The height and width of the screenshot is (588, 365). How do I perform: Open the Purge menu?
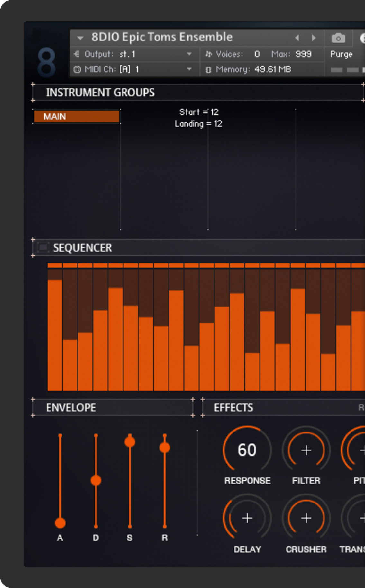click(x=341, y=54)
